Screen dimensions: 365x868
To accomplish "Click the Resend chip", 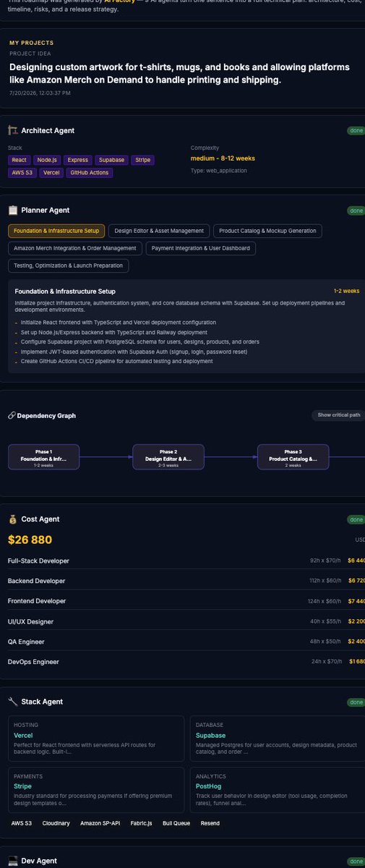I will pos(210,823).
